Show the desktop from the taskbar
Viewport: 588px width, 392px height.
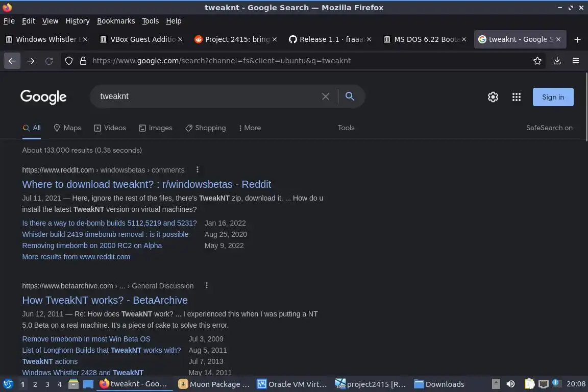(x=88, y=384)
